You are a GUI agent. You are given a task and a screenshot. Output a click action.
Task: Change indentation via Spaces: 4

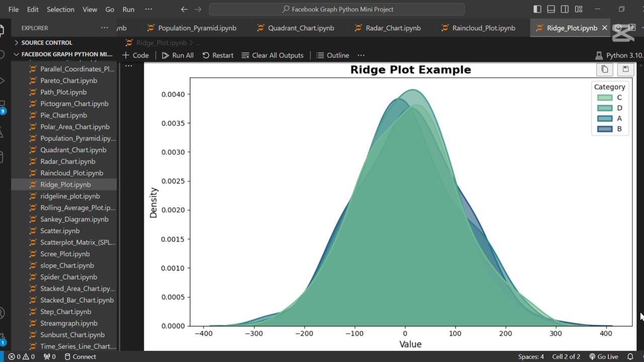(x=531, y=356)
